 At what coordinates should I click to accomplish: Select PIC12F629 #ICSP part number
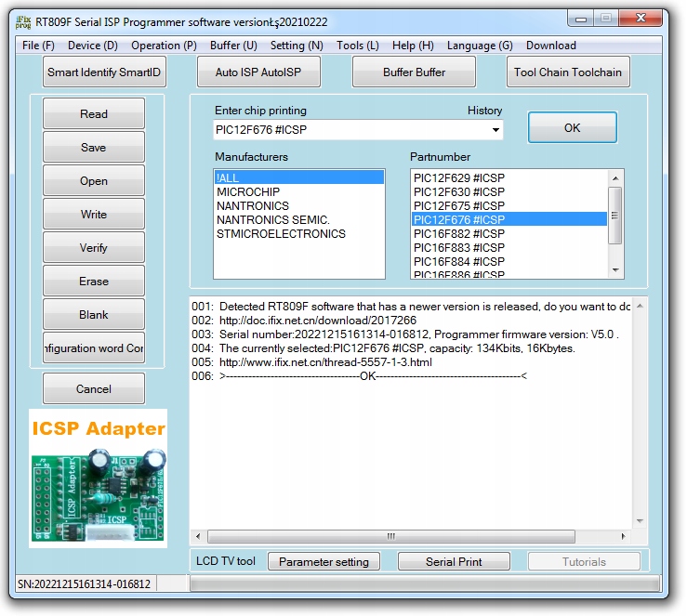point(509,177)
